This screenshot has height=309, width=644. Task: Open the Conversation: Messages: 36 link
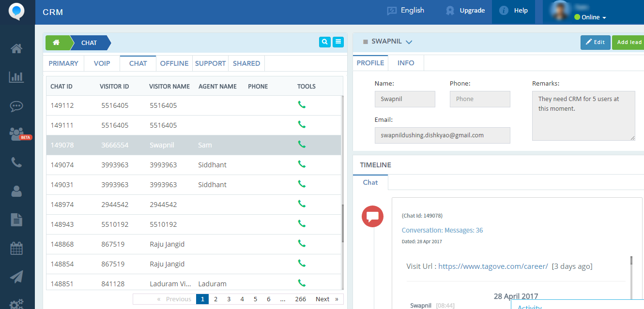point(441,230)
